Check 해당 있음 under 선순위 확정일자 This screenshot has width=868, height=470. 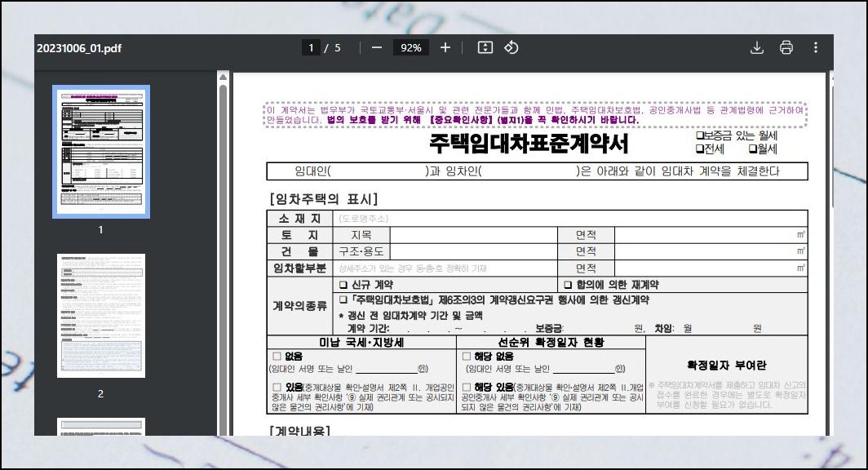point(466,387)
